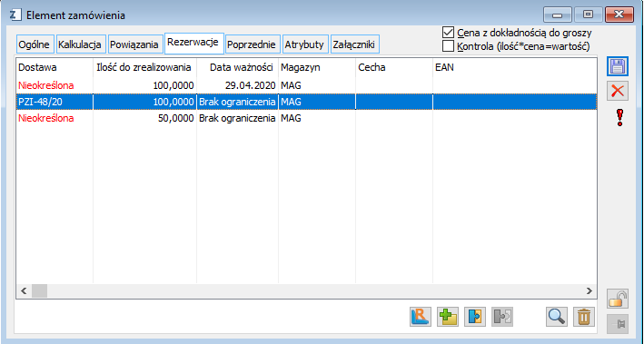
Task: Open the Załączniki tab
Action: (355, 44)
